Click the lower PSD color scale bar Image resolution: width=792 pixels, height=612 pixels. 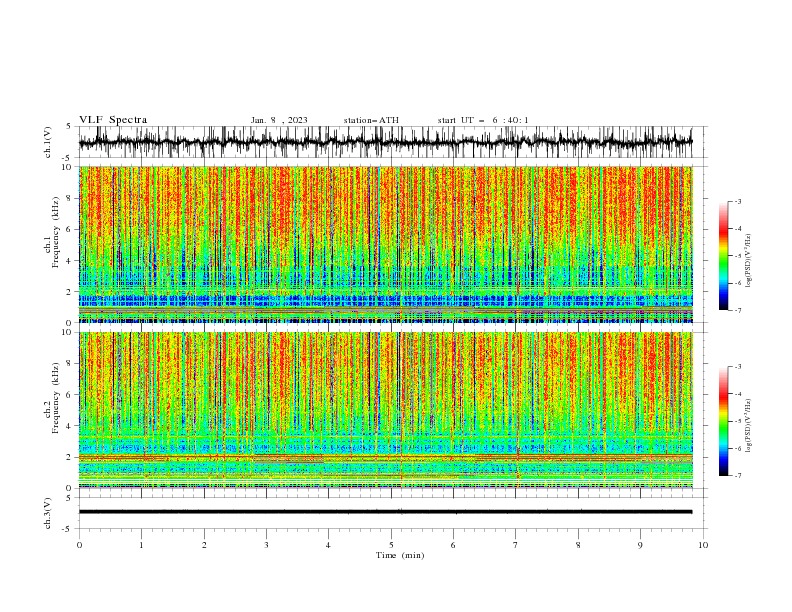click(x=723, y=421)
